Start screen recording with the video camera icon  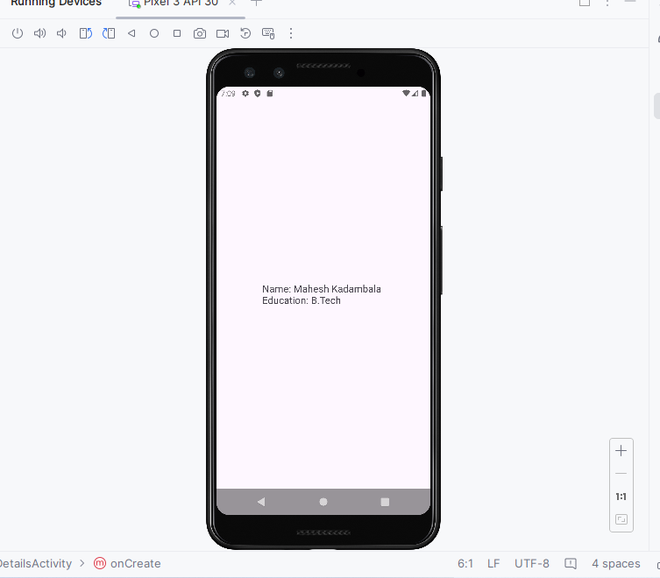pos(223,33)
